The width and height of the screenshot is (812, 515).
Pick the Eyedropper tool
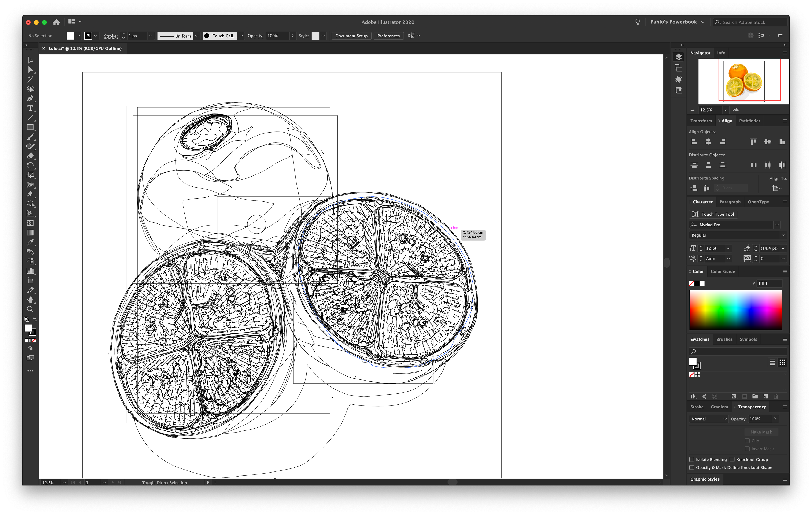pos(30,242)
